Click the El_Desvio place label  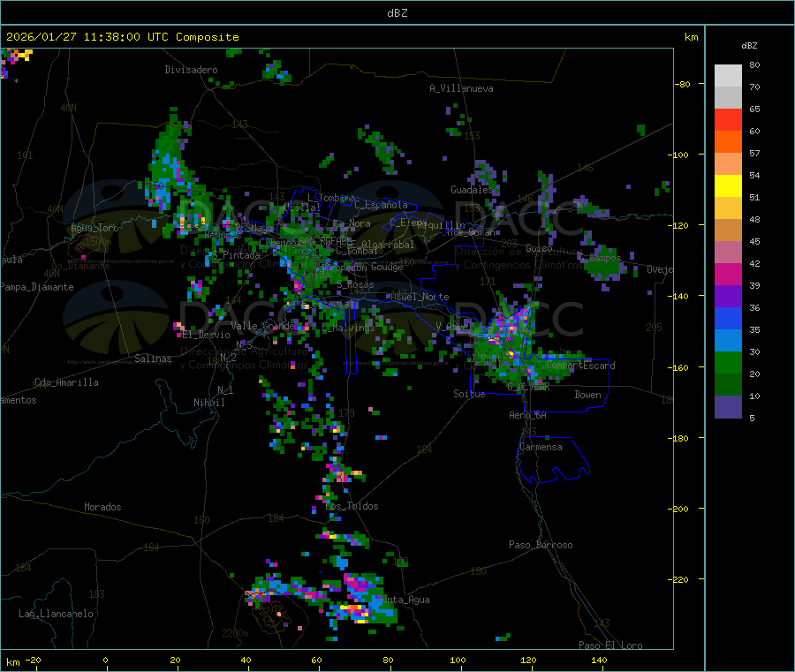[x=207, y=335]
